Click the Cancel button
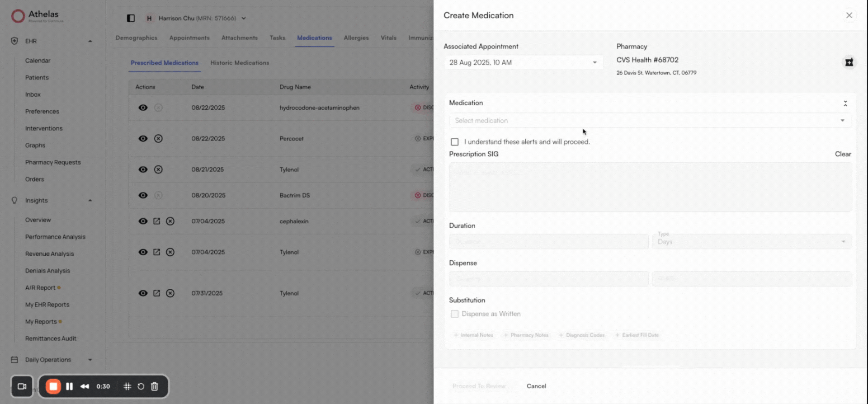Viewport: 868px width, 404px height. tap(536, 386)
